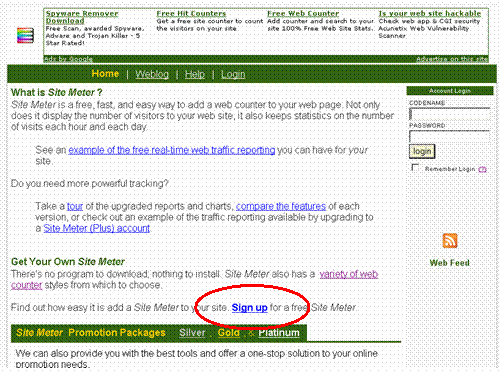This screenshot has height=371, width=499.
Task: Open the Spyware Remover Download ad
Action: tap(82, 17)
